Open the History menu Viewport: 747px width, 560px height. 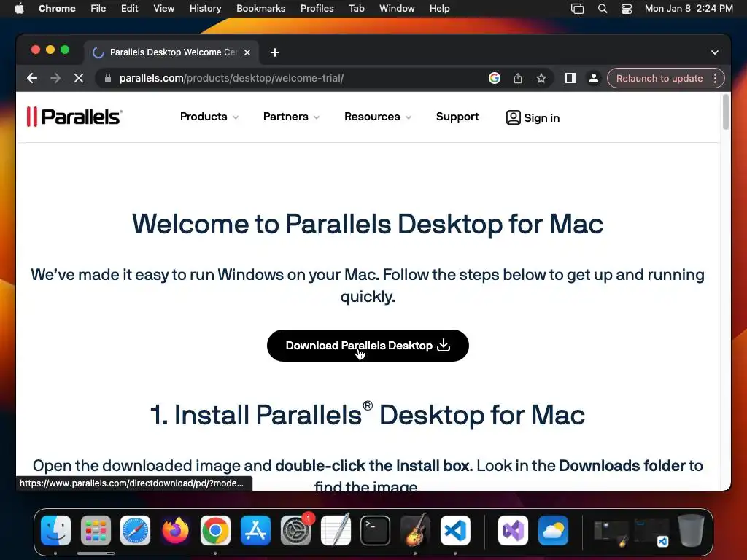(x=205, y=8)
